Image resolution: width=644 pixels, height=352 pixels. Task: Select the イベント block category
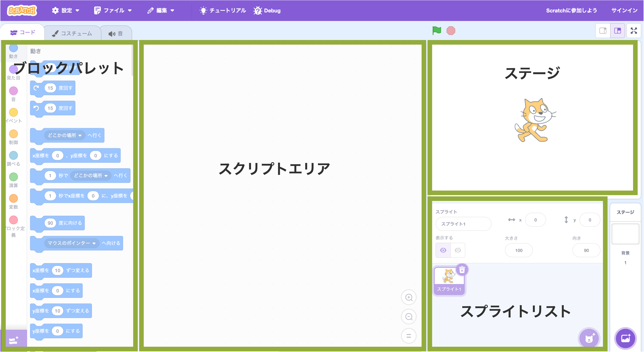click(13, 116)
